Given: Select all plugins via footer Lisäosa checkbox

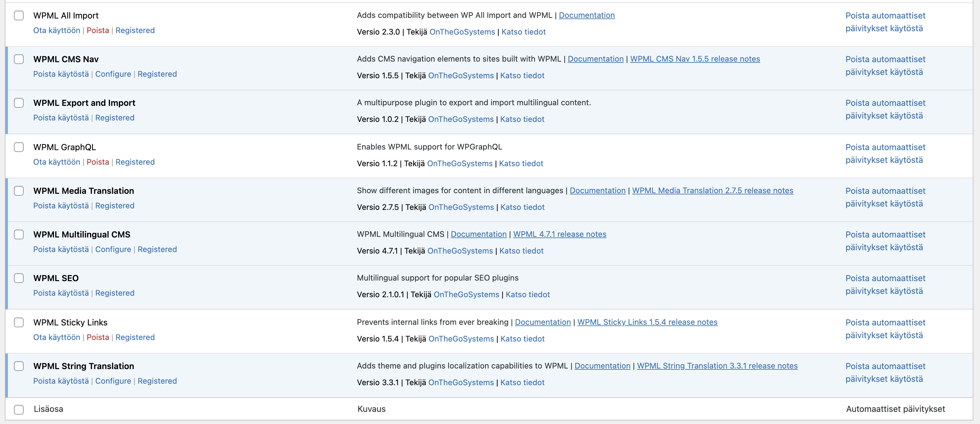Looking at the screenshot, I should pyautogui.click(x=19, y=409).
